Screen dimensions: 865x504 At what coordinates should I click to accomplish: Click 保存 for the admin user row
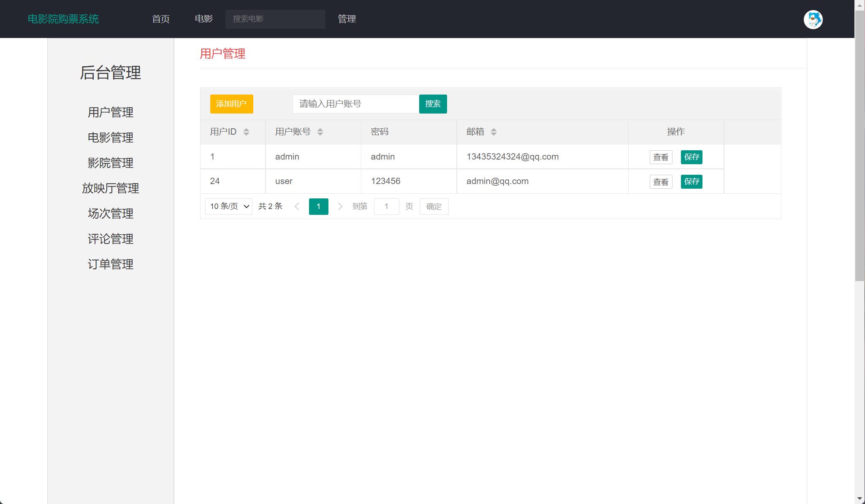click(691, 157)
